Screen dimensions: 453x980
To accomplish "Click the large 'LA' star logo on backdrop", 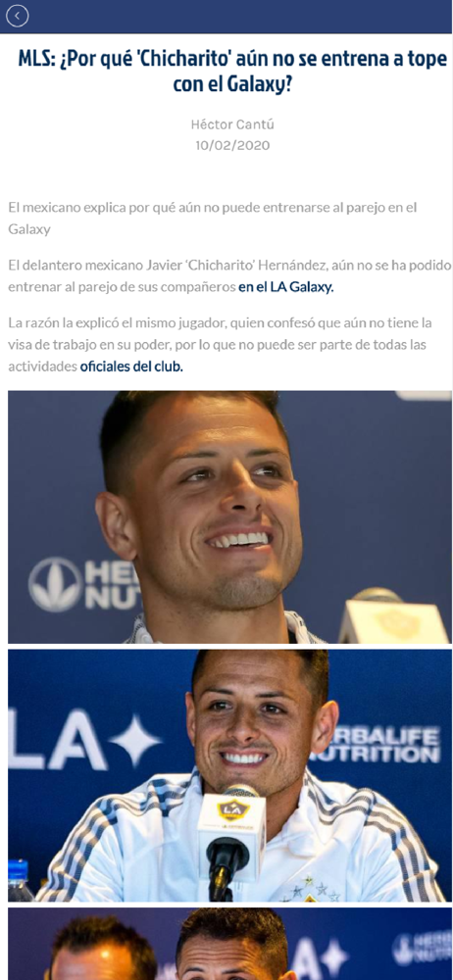I will (84, 741).
